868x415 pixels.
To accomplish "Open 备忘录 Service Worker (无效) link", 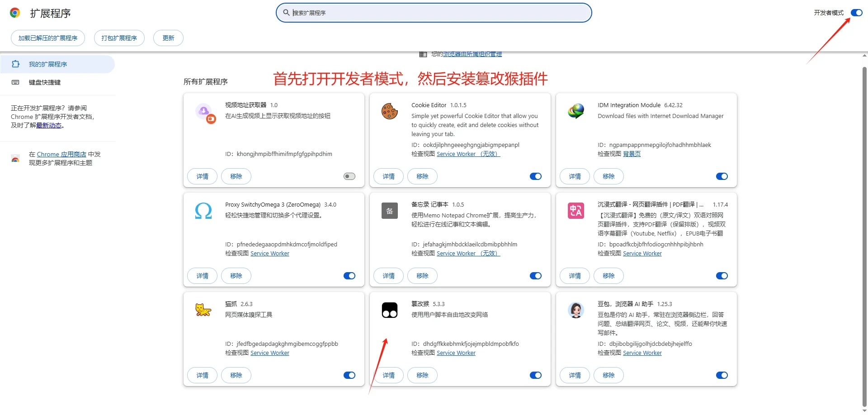I will coord(468,254).
